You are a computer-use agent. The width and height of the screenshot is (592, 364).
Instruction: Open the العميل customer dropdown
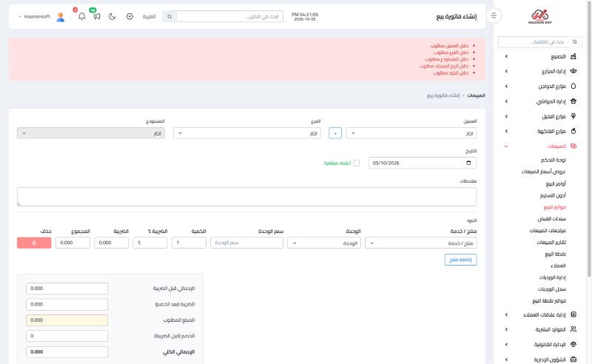(411, 133)
